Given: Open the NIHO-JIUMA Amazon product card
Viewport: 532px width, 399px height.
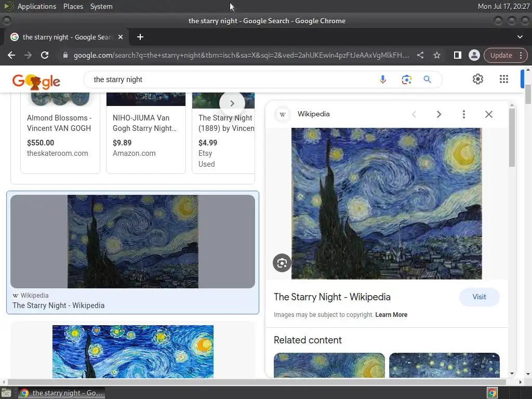Looking at the screenshot, I should [x=146, y=133].
